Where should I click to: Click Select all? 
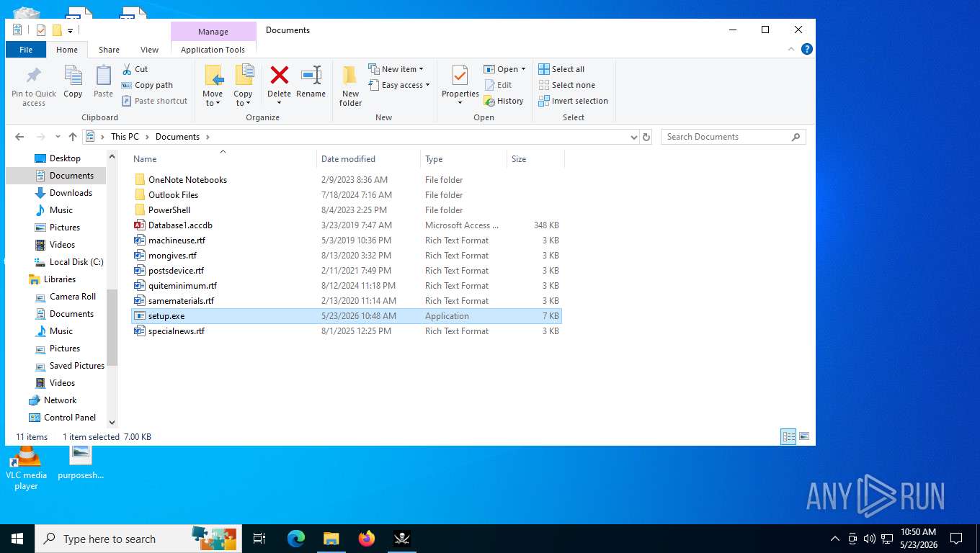pos(561,69)
